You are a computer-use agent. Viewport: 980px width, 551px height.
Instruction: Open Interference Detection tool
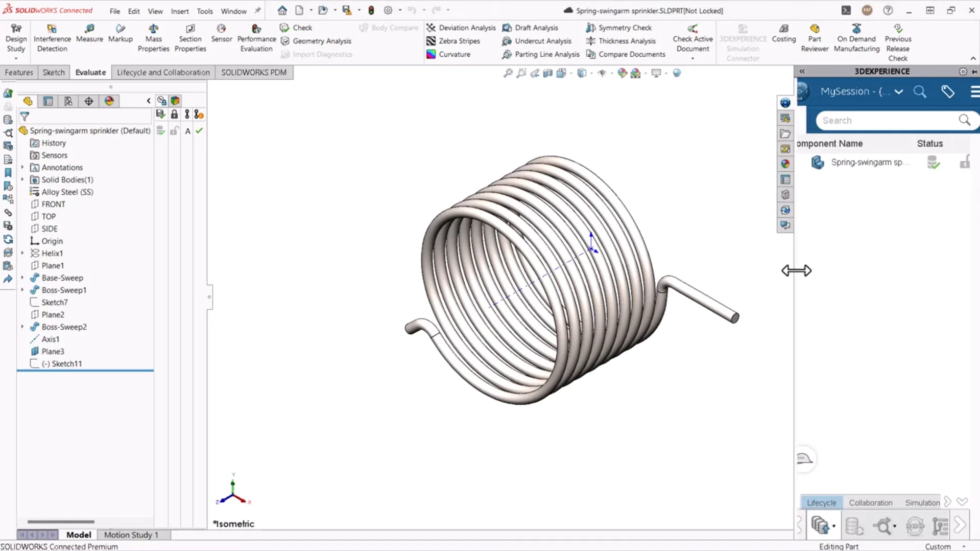[52, 38]
